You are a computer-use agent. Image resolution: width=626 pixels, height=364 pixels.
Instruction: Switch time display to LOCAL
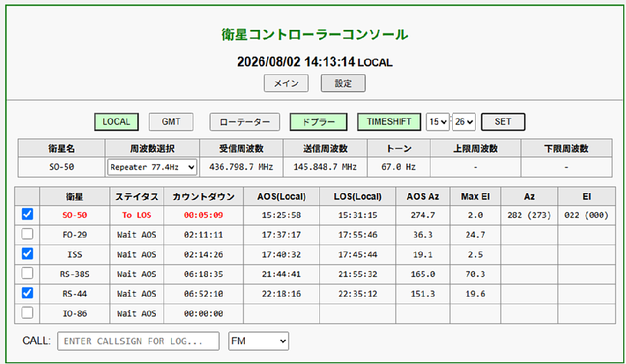(x=116, y=122)
